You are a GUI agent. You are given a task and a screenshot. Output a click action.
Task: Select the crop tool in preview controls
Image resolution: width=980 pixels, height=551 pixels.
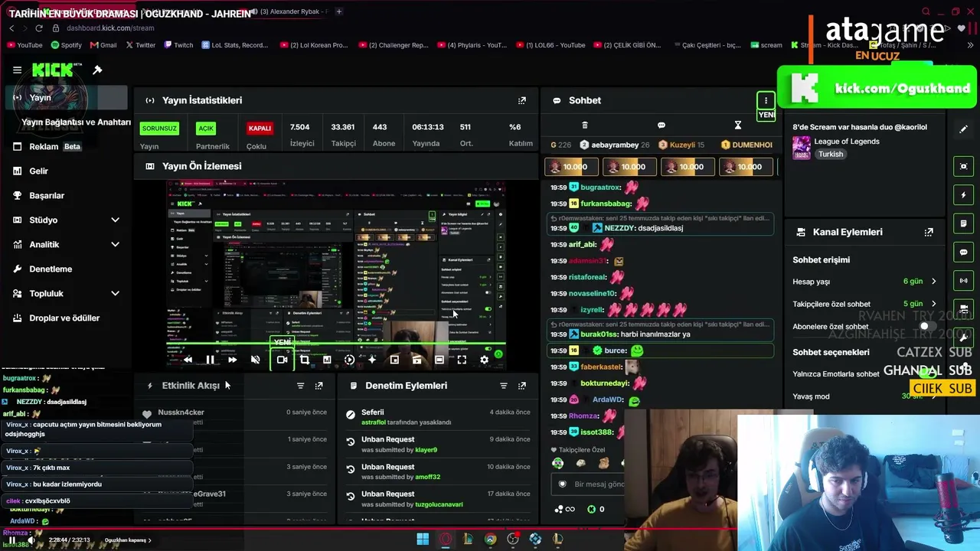pyautogui.click(x=305, y=360)
